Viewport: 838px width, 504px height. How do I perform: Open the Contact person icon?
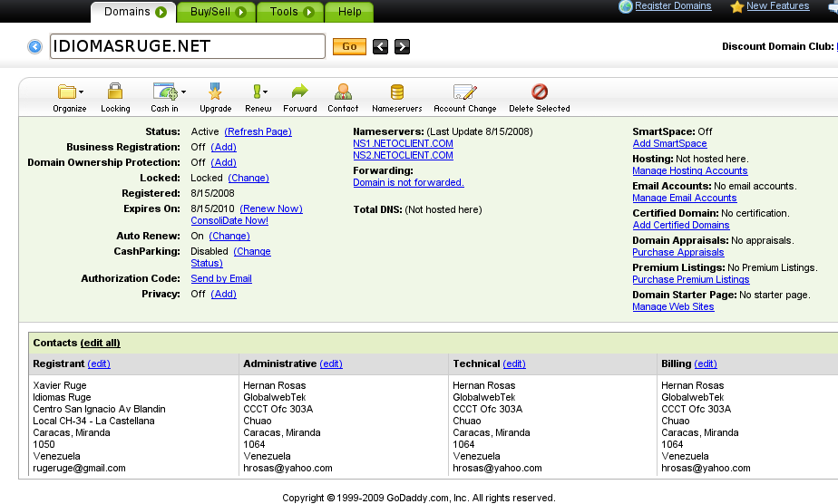(x=343, y=92)
